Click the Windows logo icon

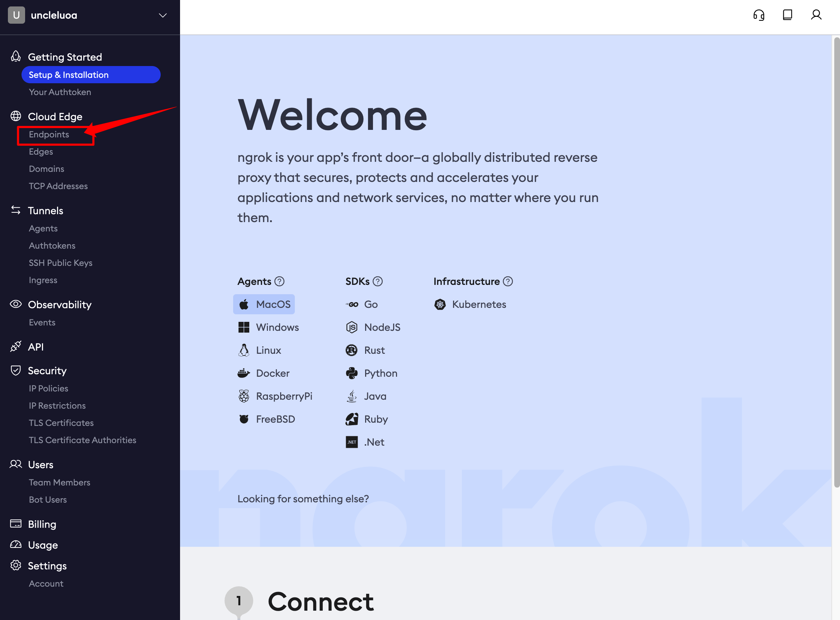[244, 327]
